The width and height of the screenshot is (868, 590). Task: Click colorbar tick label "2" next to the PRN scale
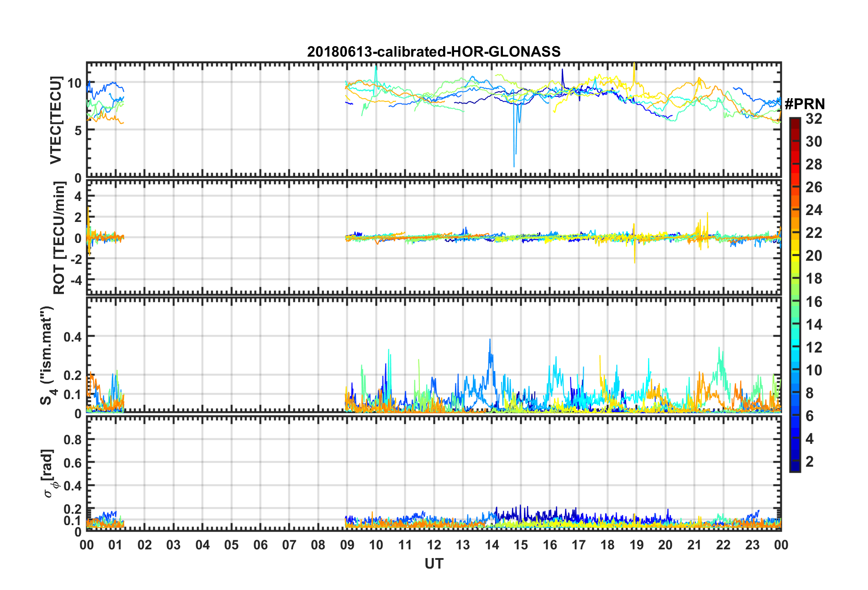(810, 462)
